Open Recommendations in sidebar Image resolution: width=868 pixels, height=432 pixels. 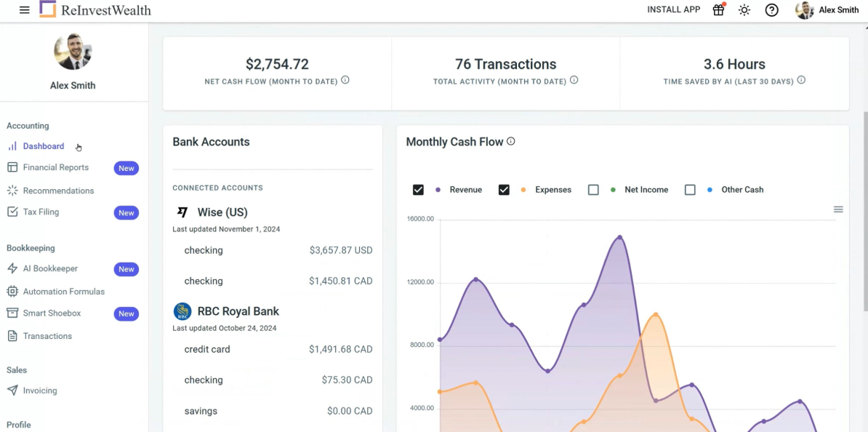click(x=59, y=191)
